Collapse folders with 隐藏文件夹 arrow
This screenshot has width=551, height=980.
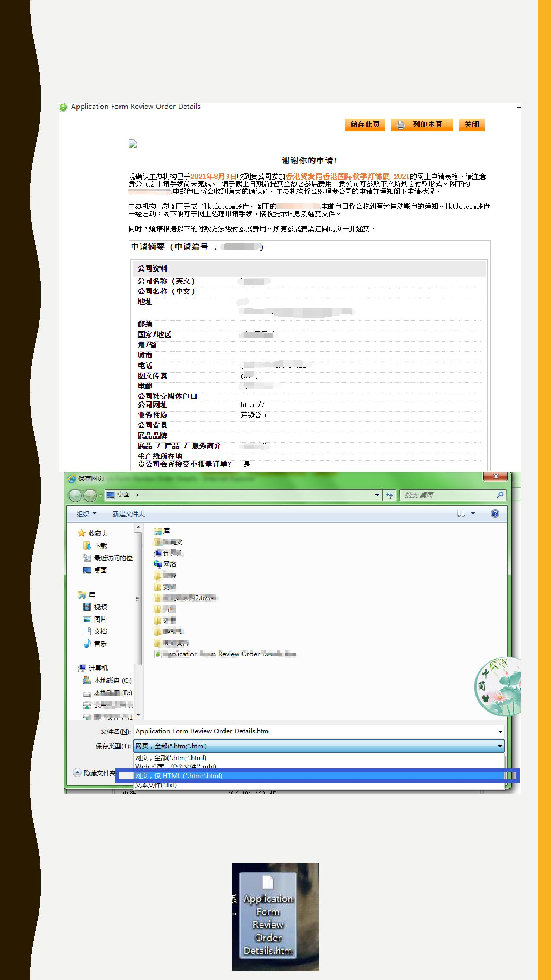[77, 773]
